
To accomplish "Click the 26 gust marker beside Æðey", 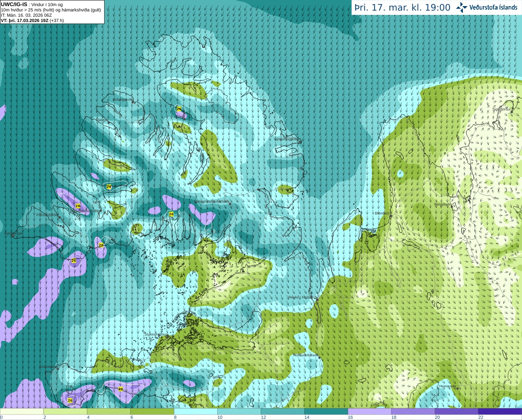I will [x=179, y=109].
